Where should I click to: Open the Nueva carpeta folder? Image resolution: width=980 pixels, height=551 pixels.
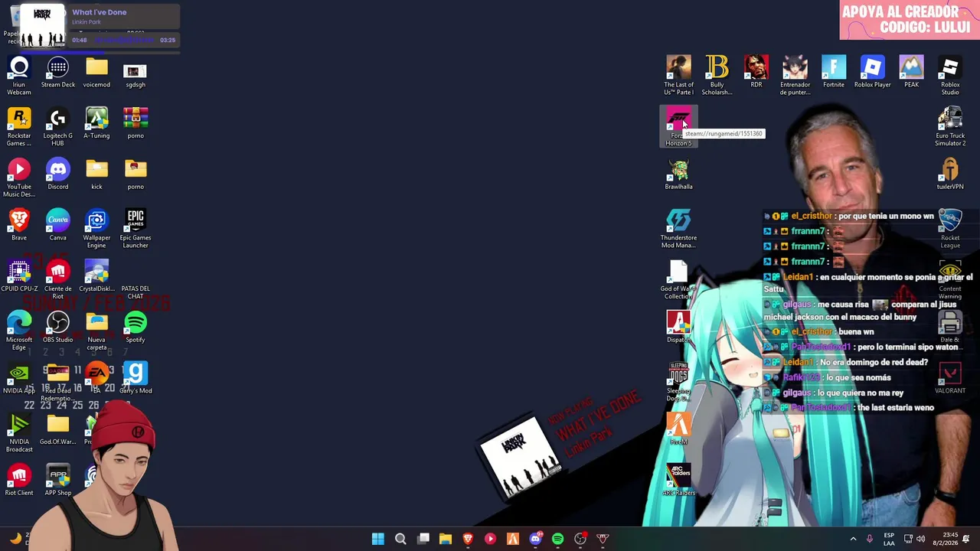click(x=96, y=331)
